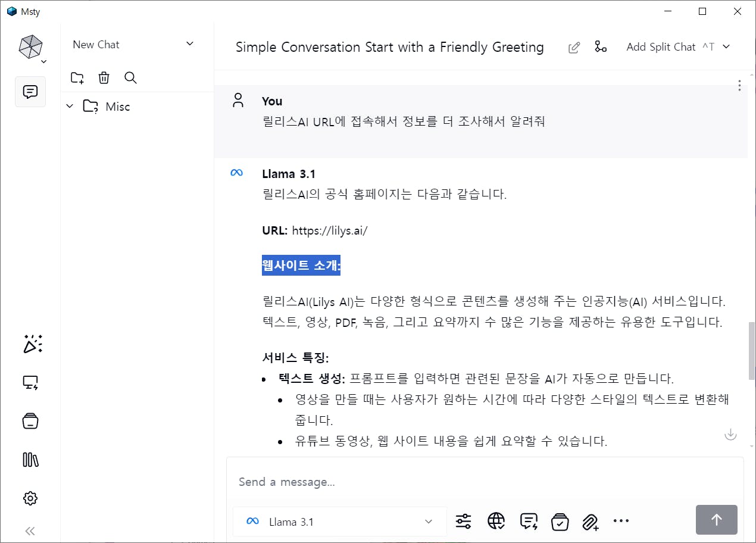The height and width of the screenshot is (543, 756).
Task: Expand the Add Split Chat dropdown arrow
Action: click(726, 47)
